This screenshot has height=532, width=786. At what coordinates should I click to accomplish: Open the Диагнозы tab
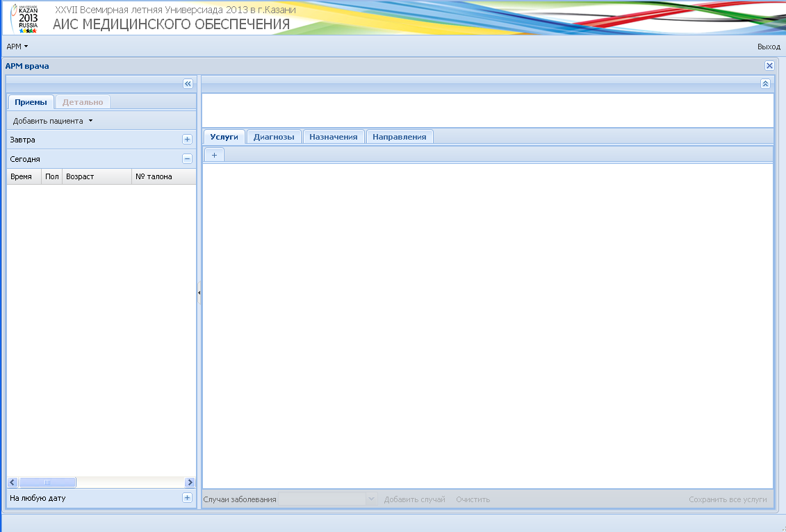click(274, 137)
